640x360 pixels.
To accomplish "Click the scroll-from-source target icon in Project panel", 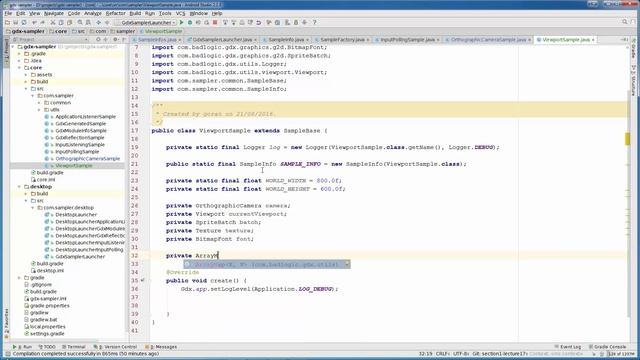I will [98, 40].
